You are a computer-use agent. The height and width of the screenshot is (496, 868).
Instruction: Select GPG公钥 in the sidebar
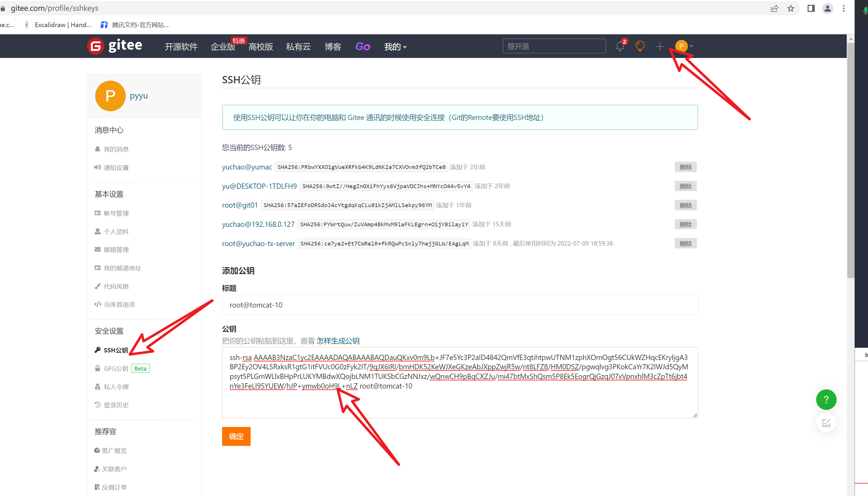[116, 369]
